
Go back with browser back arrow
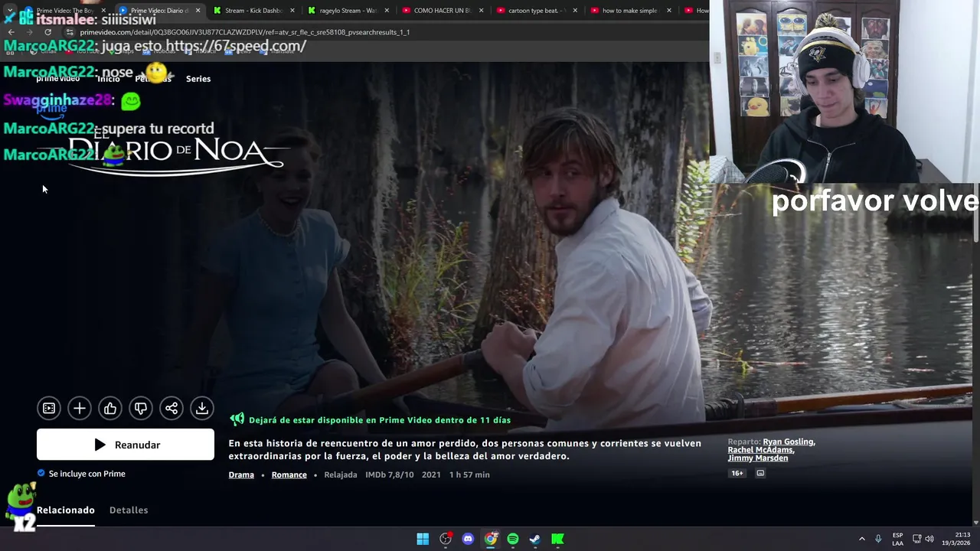coord(11,32)
